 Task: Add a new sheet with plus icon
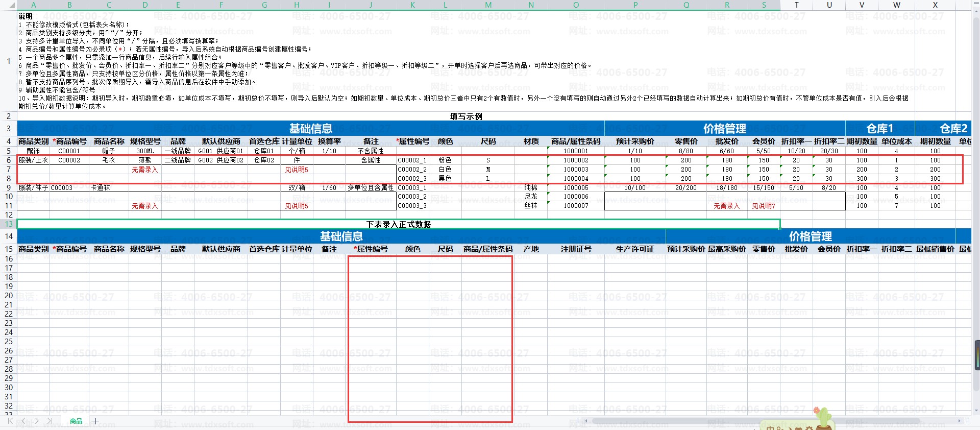(x=95, y=421)
